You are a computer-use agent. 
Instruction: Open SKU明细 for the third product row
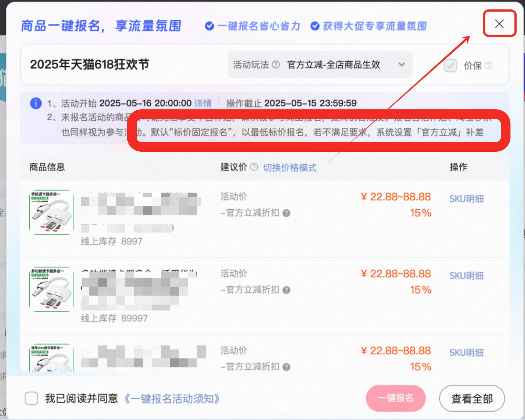[x=466, y=353]
